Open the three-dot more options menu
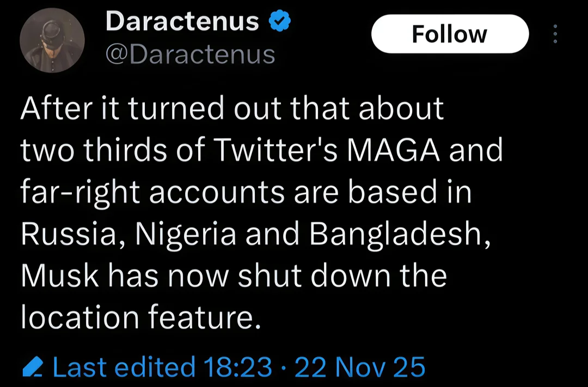This screenshot has width=588, height=387. pos(555,34)
